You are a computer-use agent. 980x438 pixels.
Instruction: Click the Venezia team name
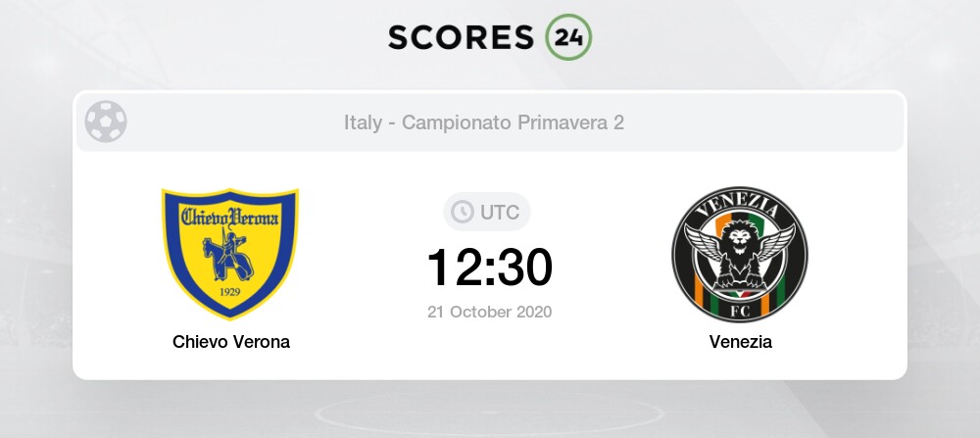741,342
